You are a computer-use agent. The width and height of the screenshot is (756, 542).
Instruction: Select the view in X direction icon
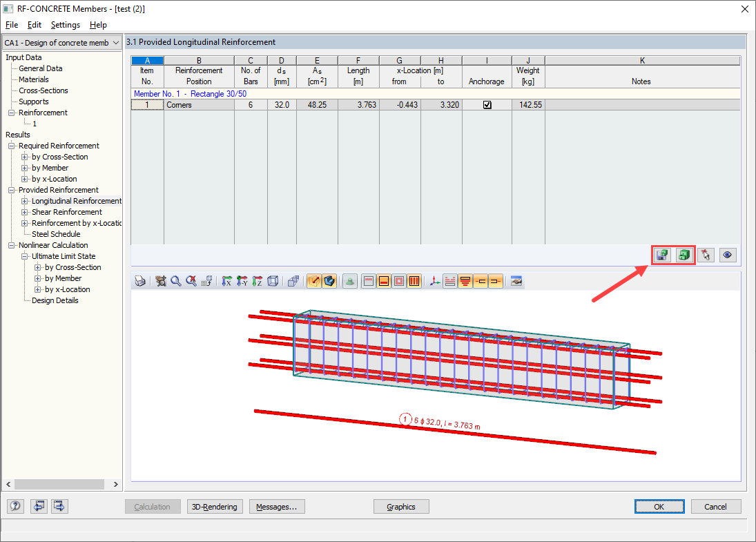(x=226, y=280)
